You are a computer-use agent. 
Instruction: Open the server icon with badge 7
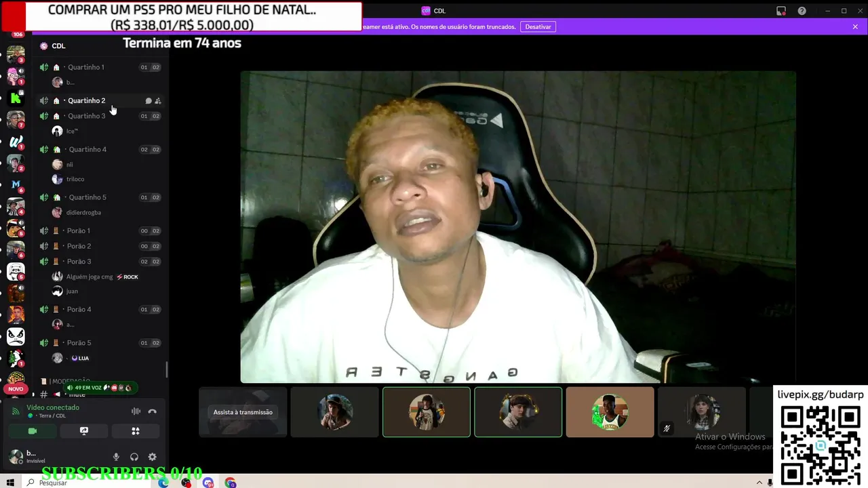click(16, 120)
